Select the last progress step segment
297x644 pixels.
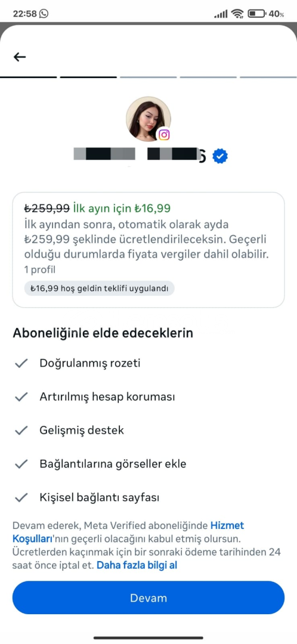click(x=268, y=77)
